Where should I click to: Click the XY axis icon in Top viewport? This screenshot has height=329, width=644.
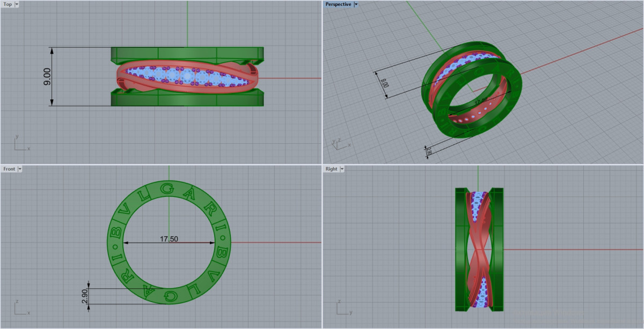(x=20, y=144)
